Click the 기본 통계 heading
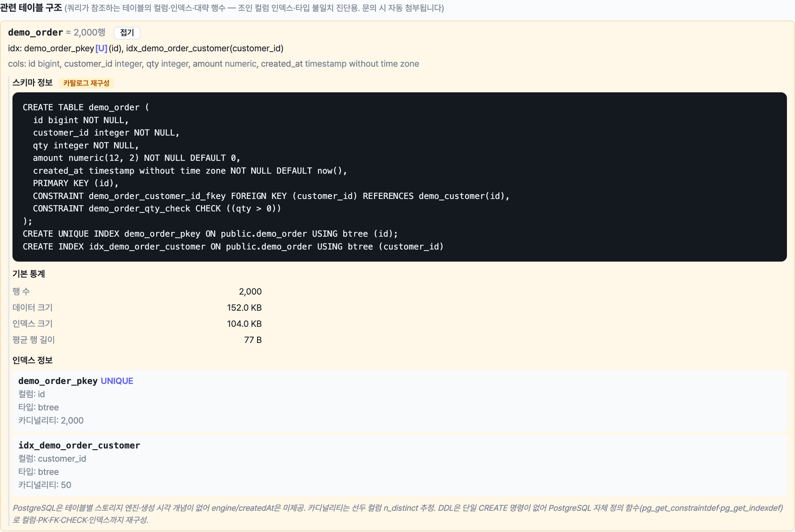The image size is (795, 532). pos(29,274)
